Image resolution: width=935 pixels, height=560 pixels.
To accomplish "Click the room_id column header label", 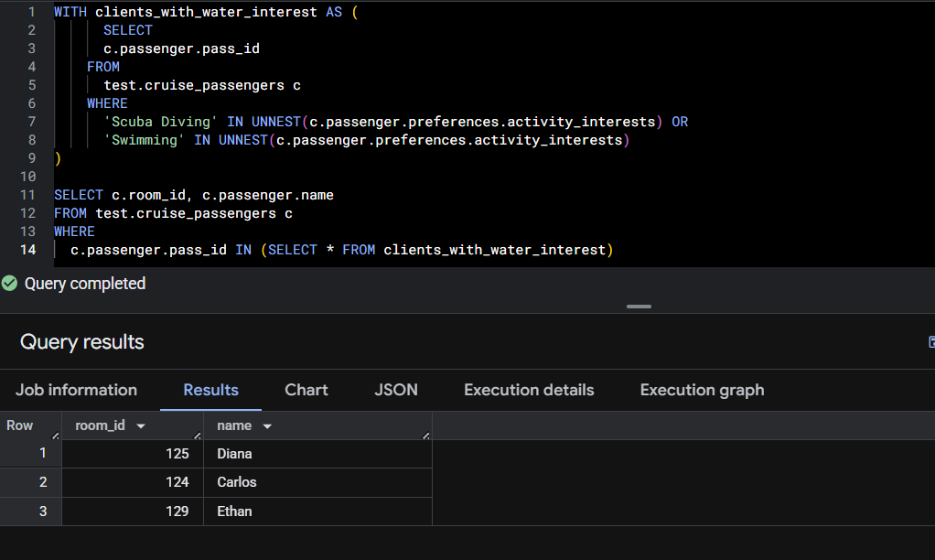I will click(x=101, y=425).
